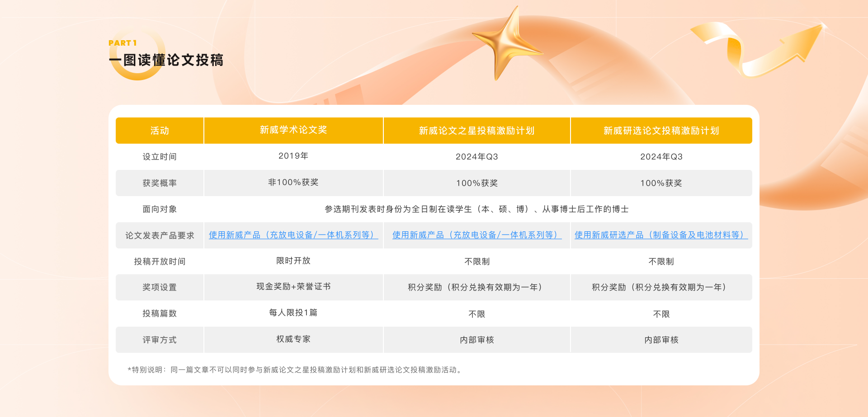Click the 现金奖励+荣誉证书 cell

click(x=293, y=286)
